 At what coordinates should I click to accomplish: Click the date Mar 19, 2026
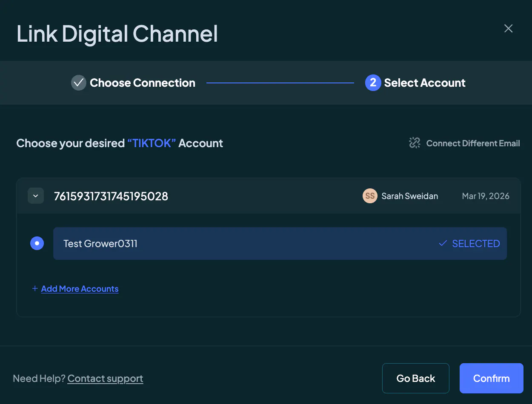click(486, 196)
